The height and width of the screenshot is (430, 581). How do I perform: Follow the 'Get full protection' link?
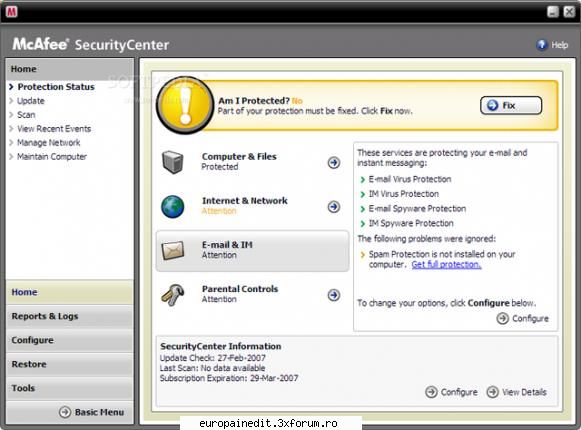[446, 265]
